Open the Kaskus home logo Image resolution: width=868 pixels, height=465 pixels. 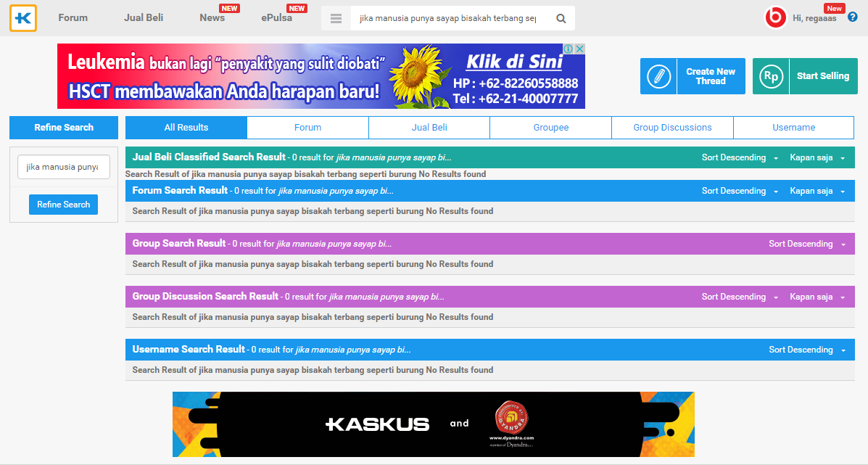23,18
